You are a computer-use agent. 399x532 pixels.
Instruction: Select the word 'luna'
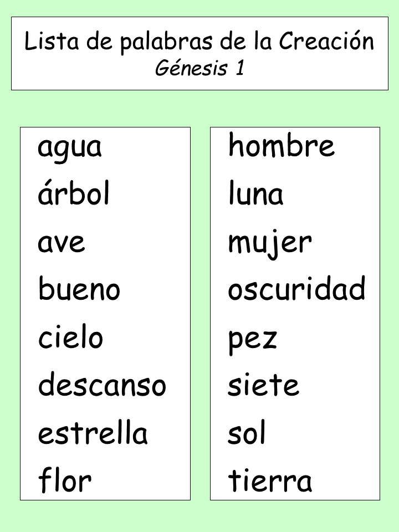click(256, 193)
